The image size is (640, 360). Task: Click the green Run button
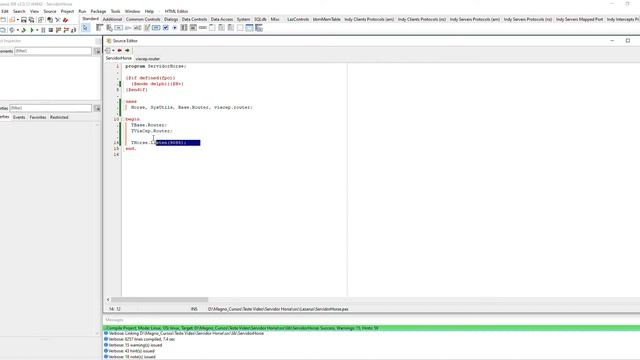(31, 30)
